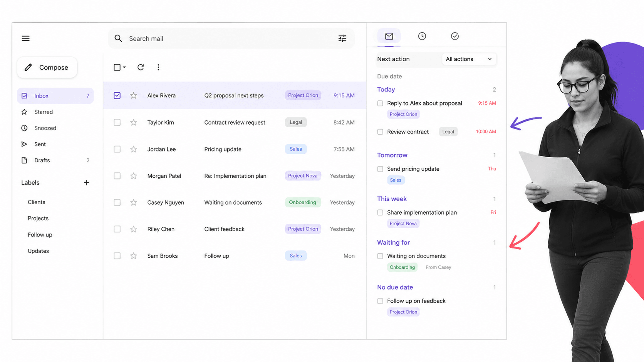
Task: Click Sales tag on Jordan Lee email
Action: click(x=296, y=149)
